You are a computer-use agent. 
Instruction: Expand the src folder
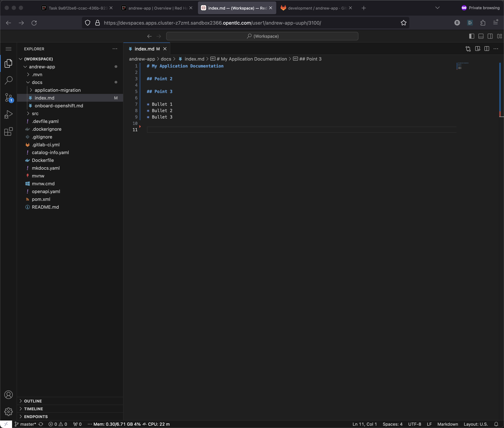(35, 114)
